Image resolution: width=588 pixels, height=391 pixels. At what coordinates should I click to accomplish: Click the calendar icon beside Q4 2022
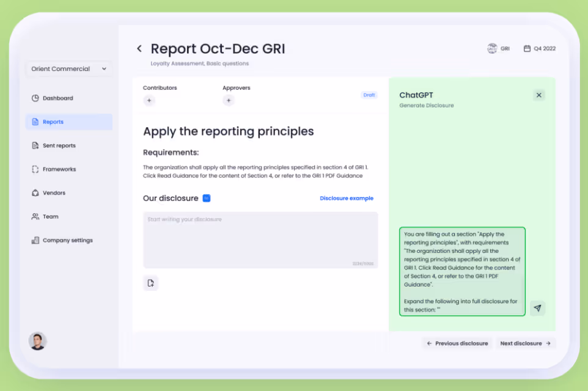click(x=527, y=48)
